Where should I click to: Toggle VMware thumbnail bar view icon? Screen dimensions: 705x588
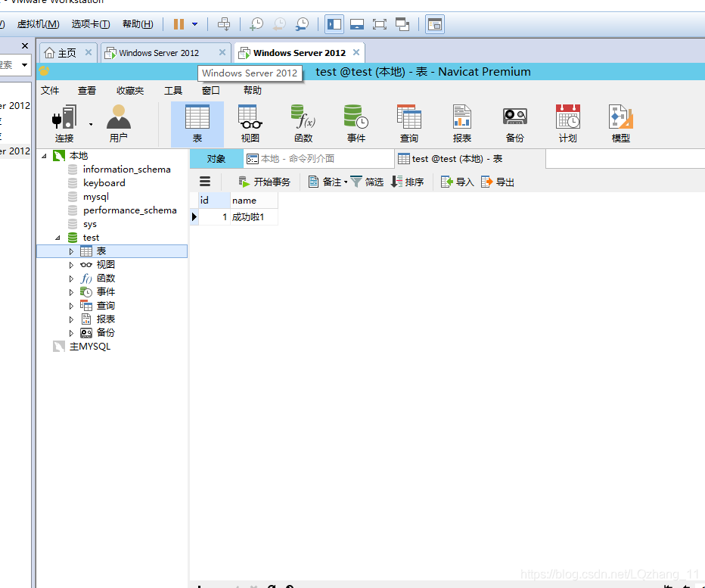click(x=357, y=24)
